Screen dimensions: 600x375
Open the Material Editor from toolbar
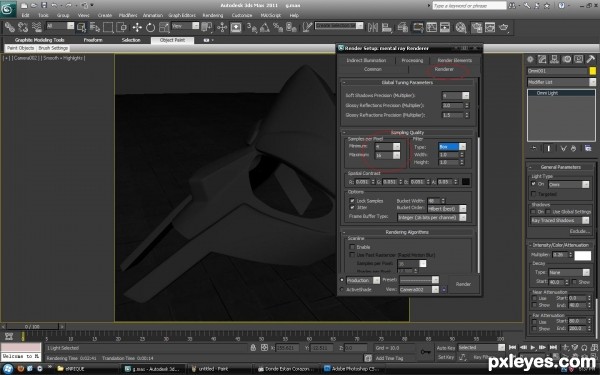point(461,28)
